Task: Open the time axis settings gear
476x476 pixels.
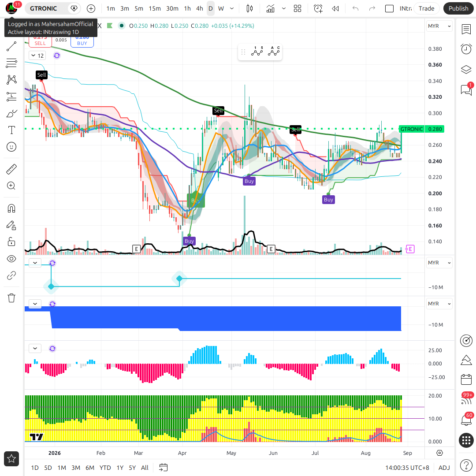Action: click(439, 453)
